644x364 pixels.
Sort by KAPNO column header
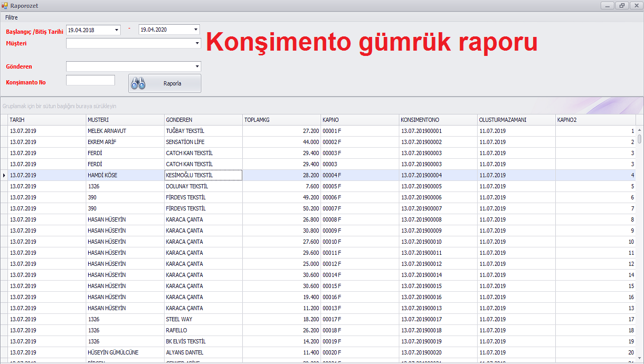[x=360, y=120]
